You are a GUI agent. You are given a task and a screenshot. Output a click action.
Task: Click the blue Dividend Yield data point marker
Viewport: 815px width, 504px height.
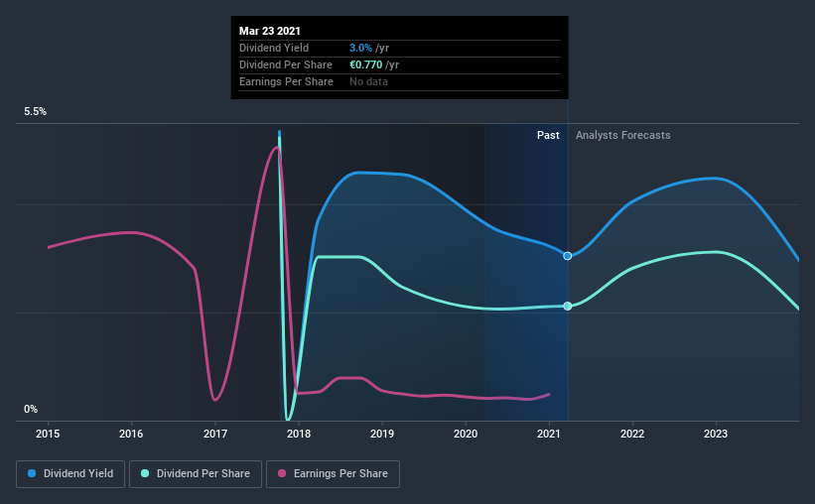point(568,256)
